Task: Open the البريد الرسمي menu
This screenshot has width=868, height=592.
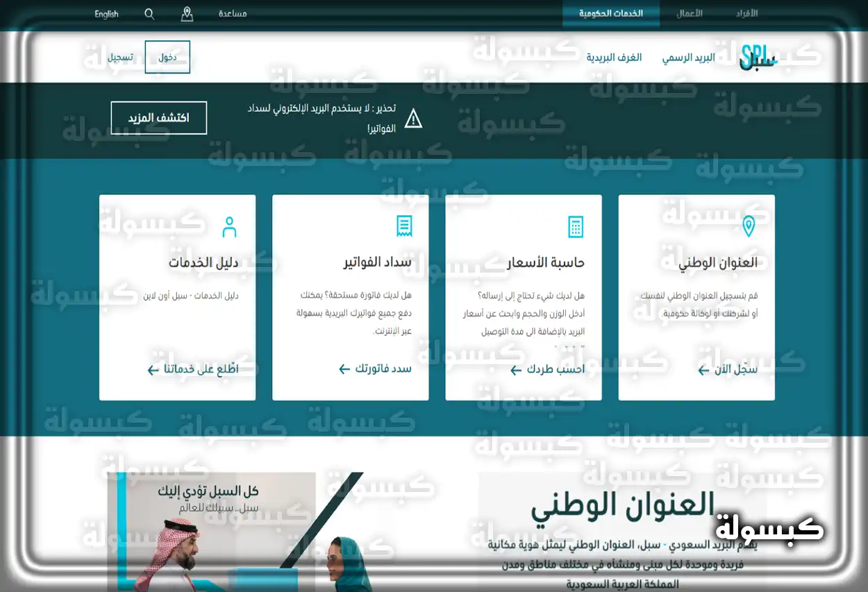Action: [696, 57]
